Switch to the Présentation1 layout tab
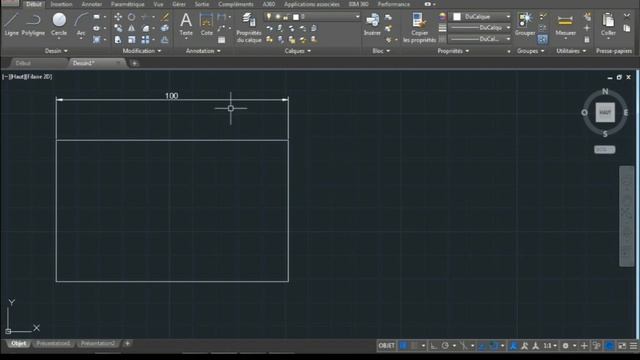 point(53,343)
